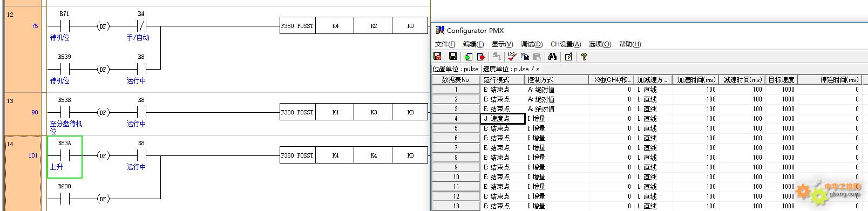Screen dimensions: 868x211
Task: Click the 目标速度 column header
Action: click(781, 80)
